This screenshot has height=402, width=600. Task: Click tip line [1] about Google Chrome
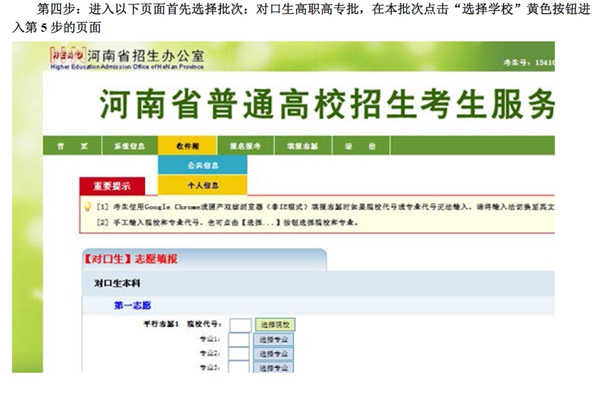click(325, 207)
